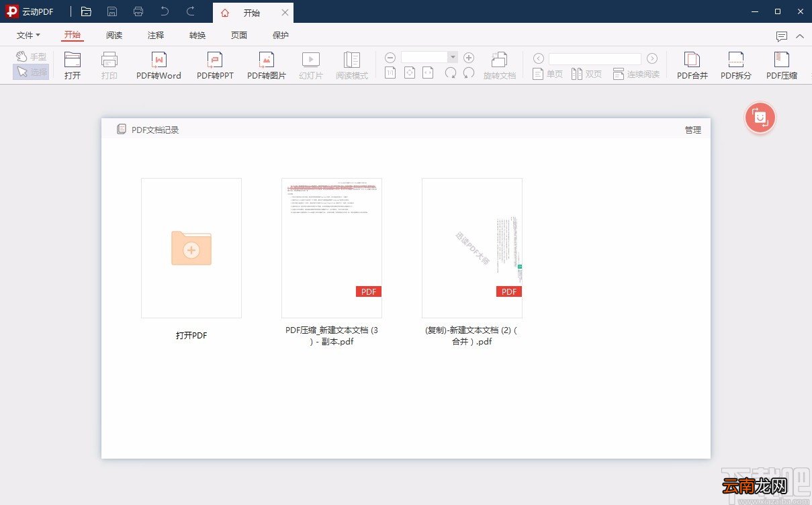The height and width of the screenshot is (505, 812).
Task: Select the 手型 hand tool
Action: [31, 57]
